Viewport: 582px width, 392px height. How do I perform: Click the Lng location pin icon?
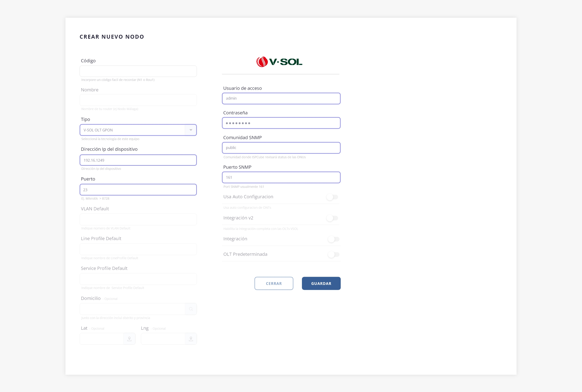click(x=191, y=339)
